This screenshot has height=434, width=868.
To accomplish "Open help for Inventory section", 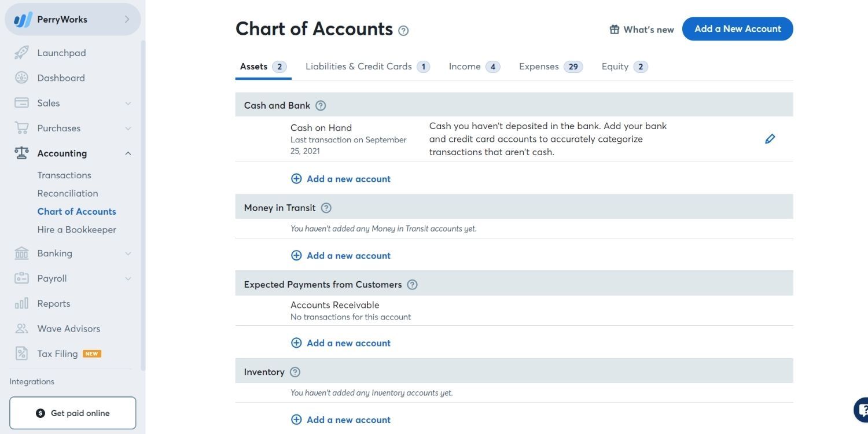I will click(x=295, y=371).
